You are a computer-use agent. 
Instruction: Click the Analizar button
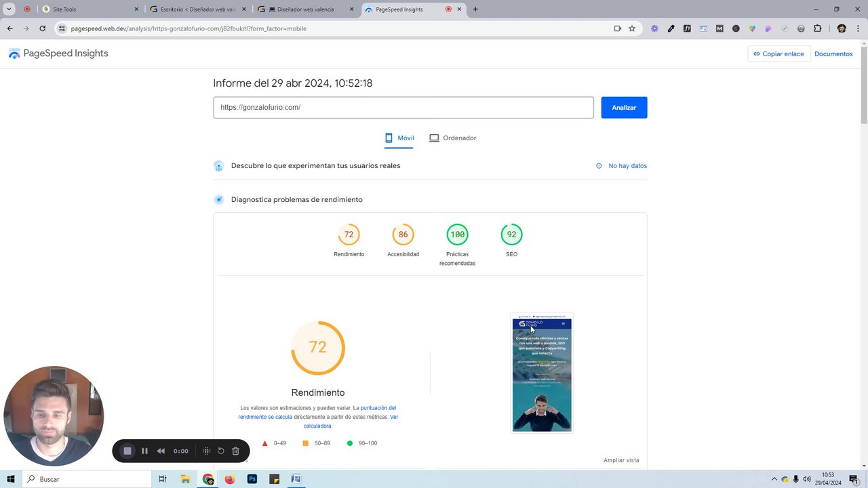coord(624,108)
